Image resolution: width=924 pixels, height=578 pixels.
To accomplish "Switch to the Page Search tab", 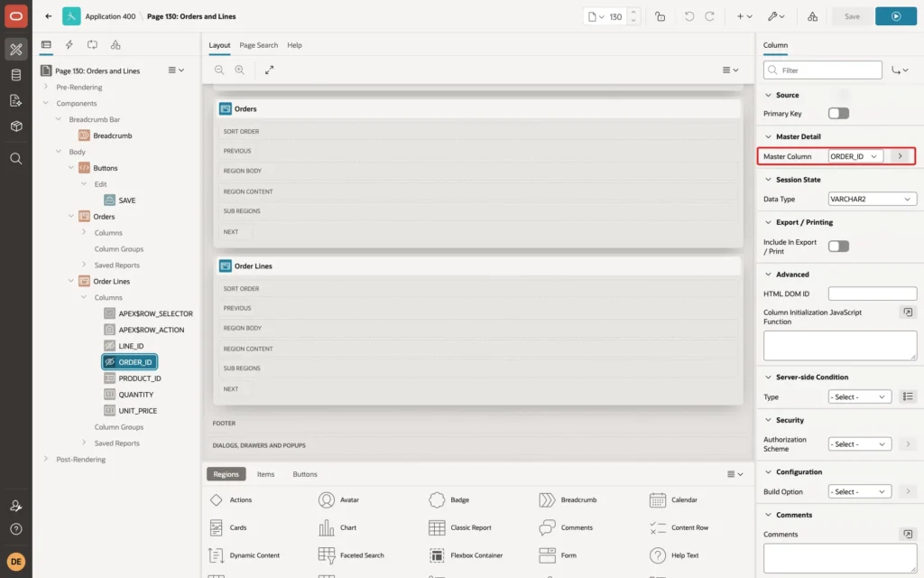I will click(x=258, y=45).
